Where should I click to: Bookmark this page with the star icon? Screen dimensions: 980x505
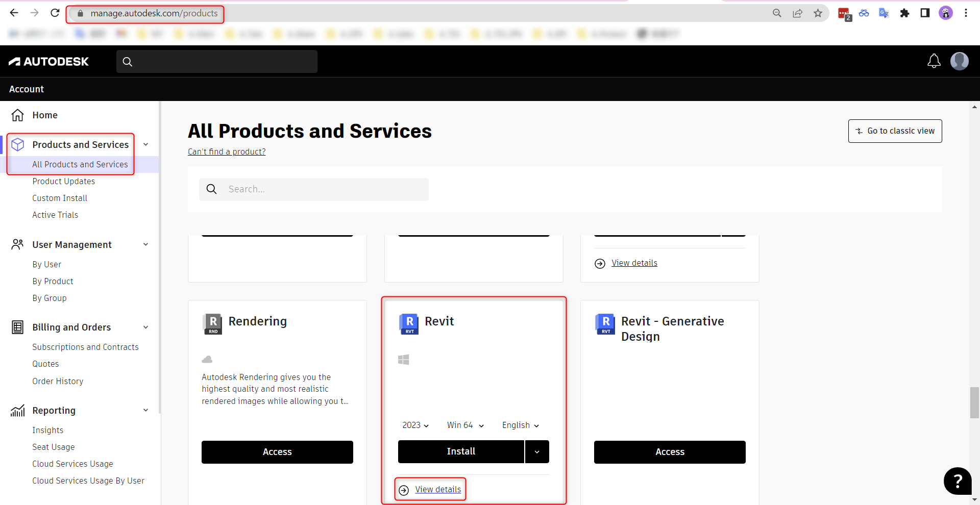[x=818, y=13]
